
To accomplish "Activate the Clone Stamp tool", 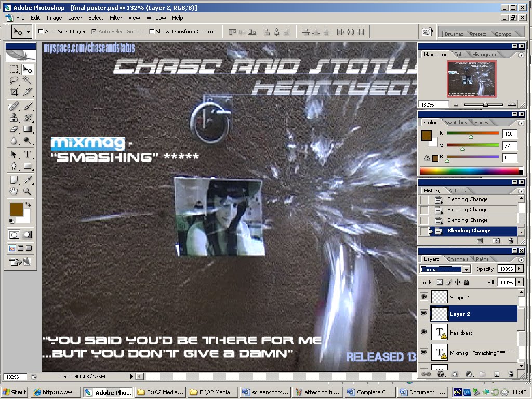I will 14,117.
